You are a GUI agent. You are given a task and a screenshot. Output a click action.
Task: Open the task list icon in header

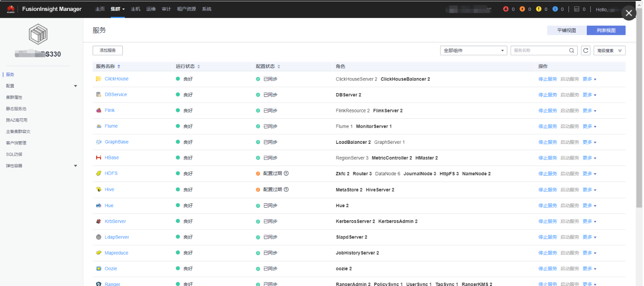click(576, 9)
